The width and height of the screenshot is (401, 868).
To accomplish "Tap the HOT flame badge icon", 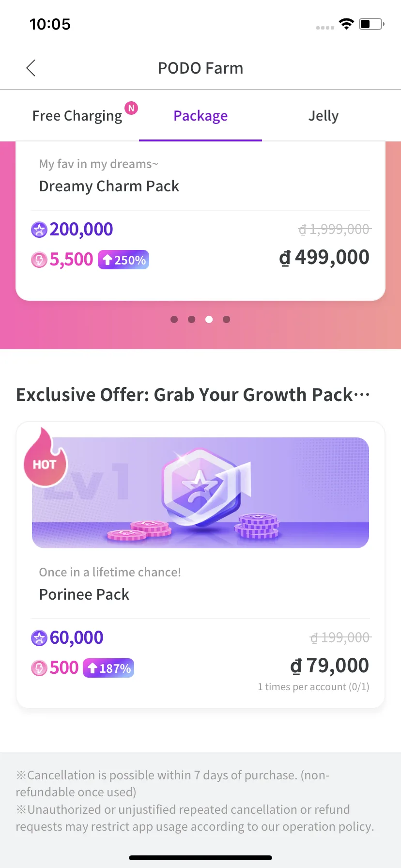I will pyautogui.click(x=45, y=458).
